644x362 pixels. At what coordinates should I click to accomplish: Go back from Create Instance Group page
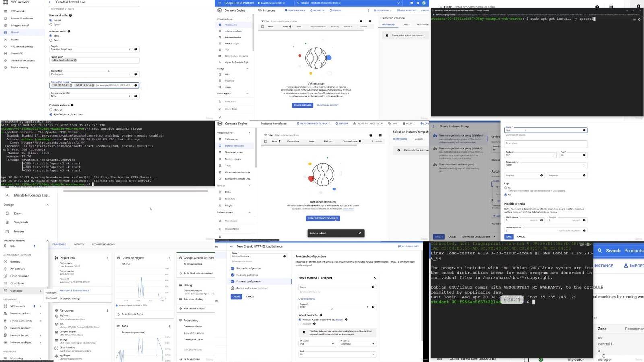point(434,126)
